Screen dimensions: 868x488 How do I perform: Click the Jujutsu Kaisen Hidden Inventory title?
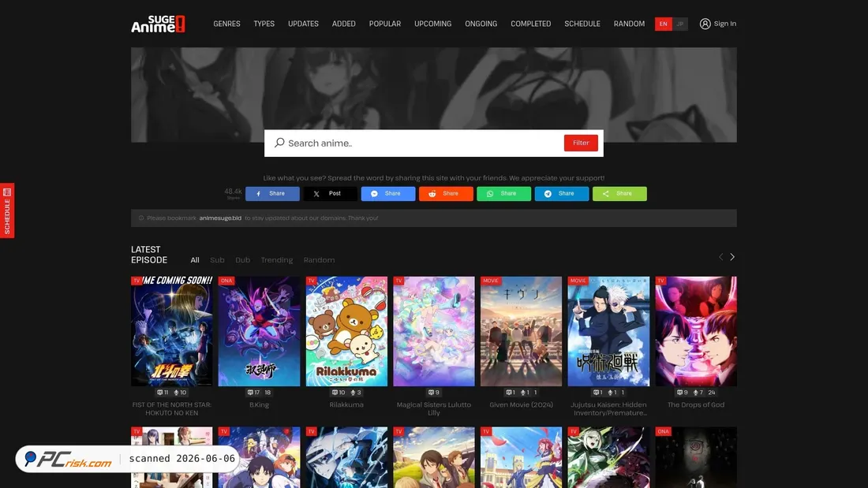pyautogui.click(x=608, y=409)
